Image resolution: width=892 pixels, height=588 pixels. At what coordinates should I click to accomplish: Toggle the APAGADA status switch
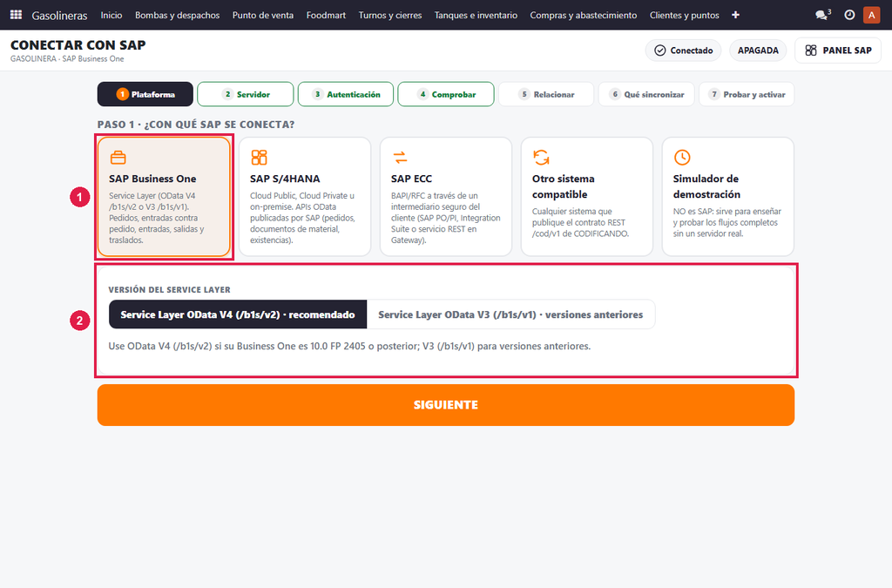coord(759,51)
